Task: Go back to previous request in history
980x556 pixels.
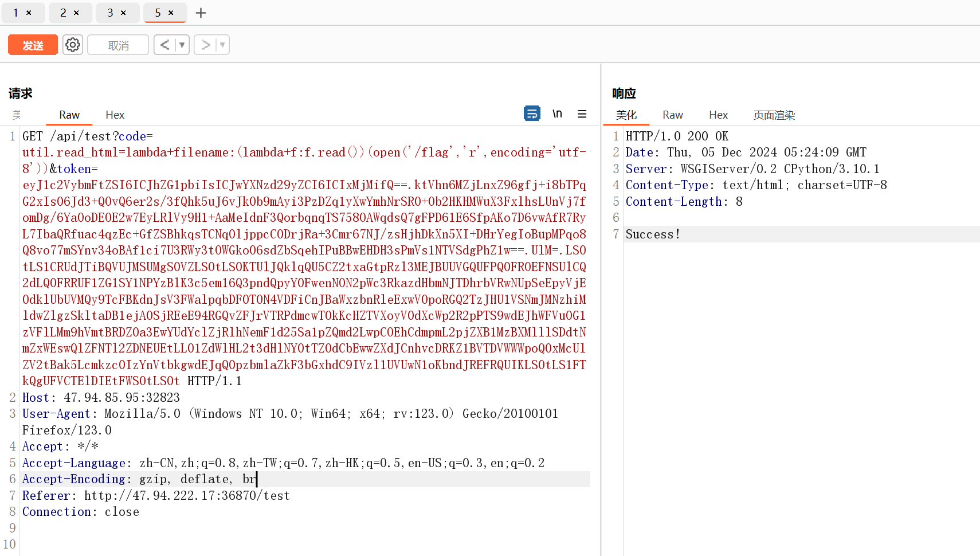Action: pos(165,45)
